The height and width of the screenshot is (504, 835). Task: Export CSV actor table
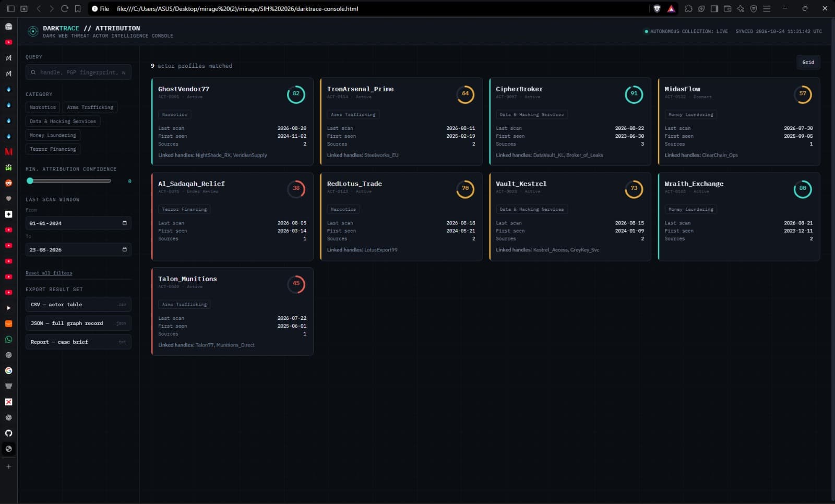coord(78,304)
